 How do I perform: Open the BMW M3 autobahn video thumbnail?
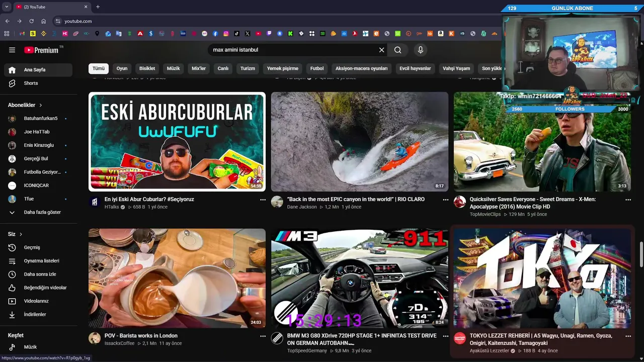360,278
